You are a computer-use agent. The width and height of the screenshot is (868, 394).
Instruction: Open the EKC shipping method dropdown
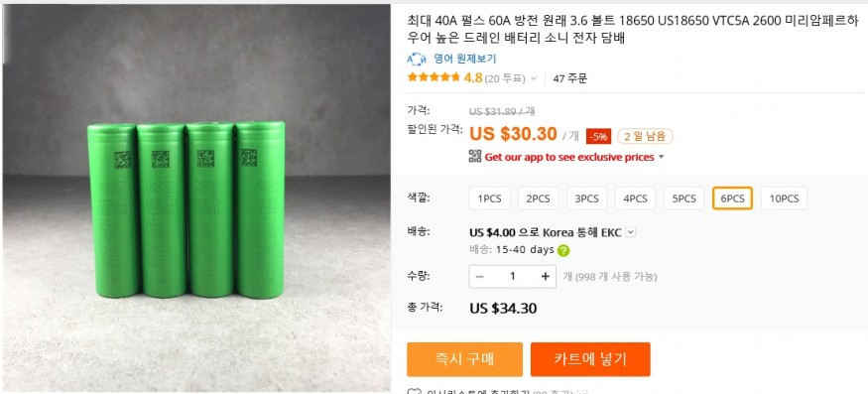tap(631, 233)
